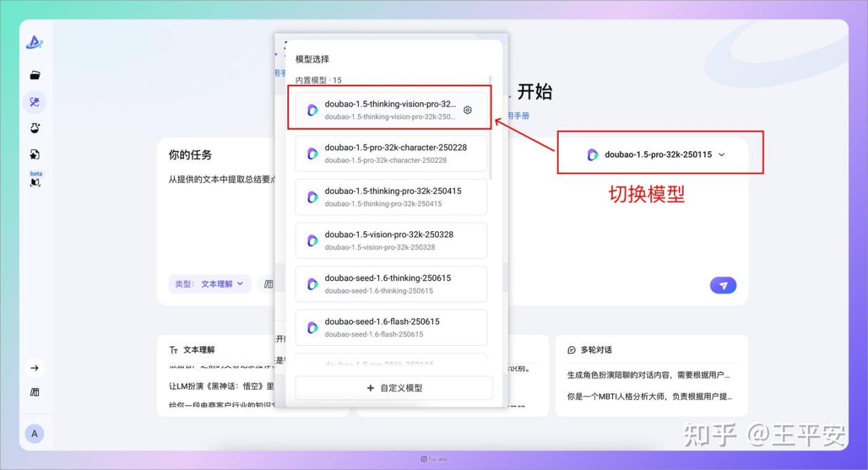The image size is (868, 470).
Task: Choose doubao-1.5-vision-pro-32k-250328 from the list
Action: (x=391, y=240)
